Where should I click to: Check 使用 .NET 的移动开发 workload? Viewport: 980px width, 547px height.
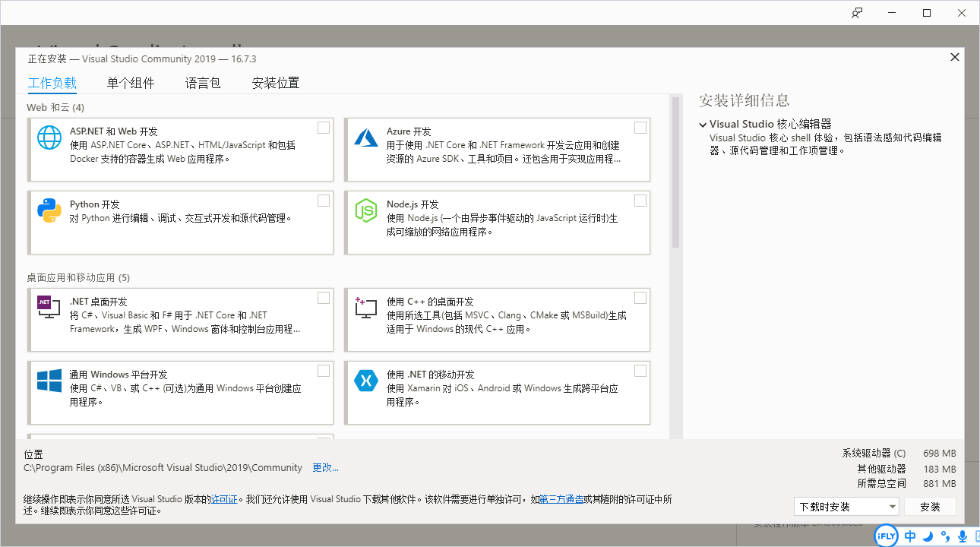640,371
